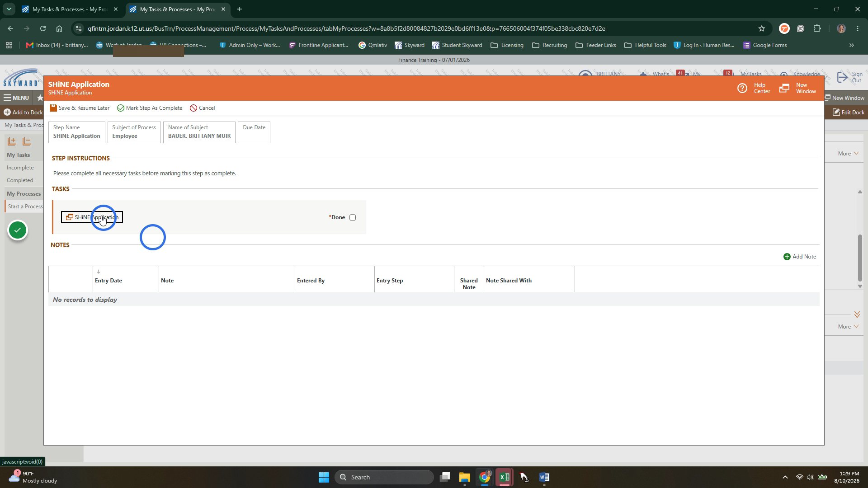Expand the lower More dropdown
Viewport: 868px width, 488px height.
848,327
